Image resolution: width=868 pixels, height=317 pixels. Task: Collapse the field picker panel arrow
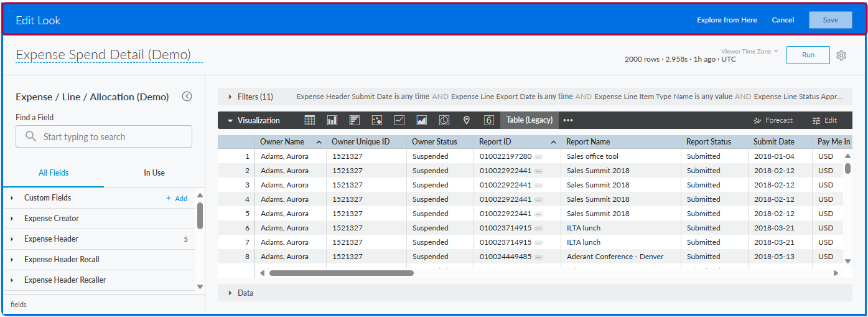coord(187,97)
